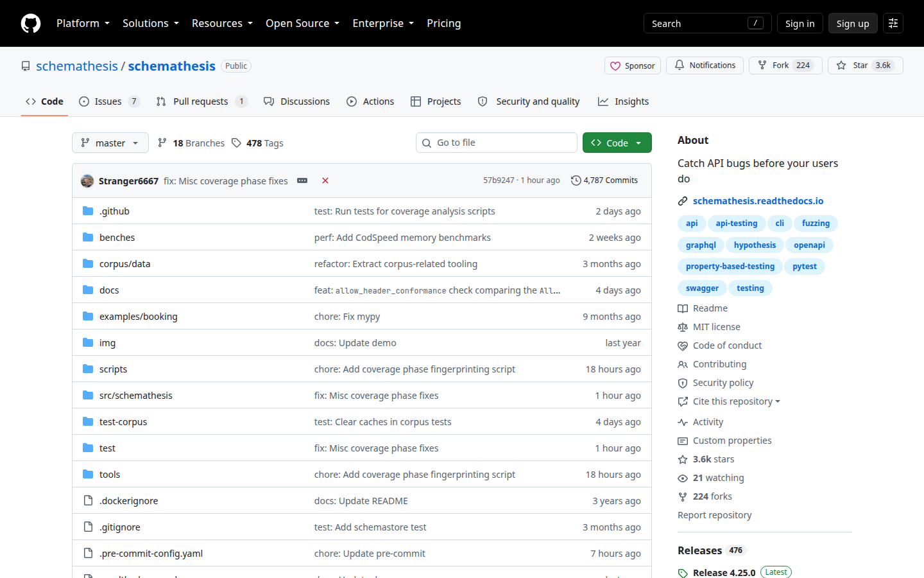Screen dimensions: 924x578
Task: Switch to the Insights tab
Action: click(623, 101)
